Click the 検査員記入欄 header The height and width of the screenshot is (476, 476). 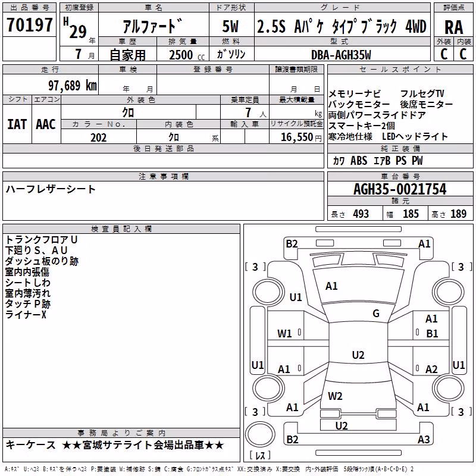(x=121, y=229)
